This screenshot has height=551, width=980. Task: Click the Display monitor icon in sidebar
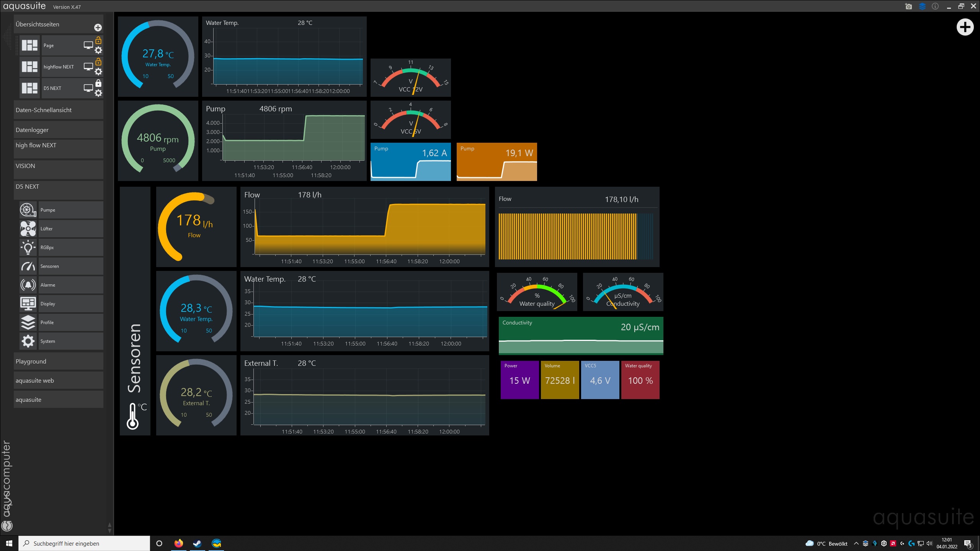28,303
